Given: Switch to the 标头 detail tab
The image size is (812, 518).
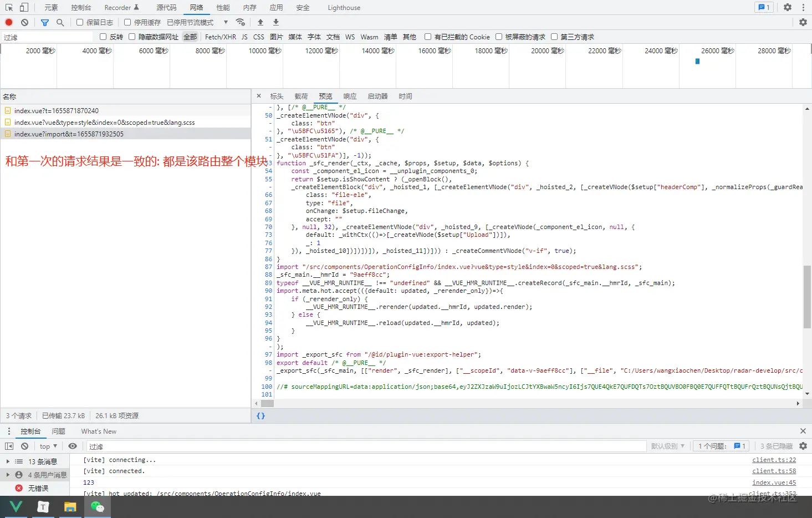Looking at the screenshot, I should click(x=277, y=96).
